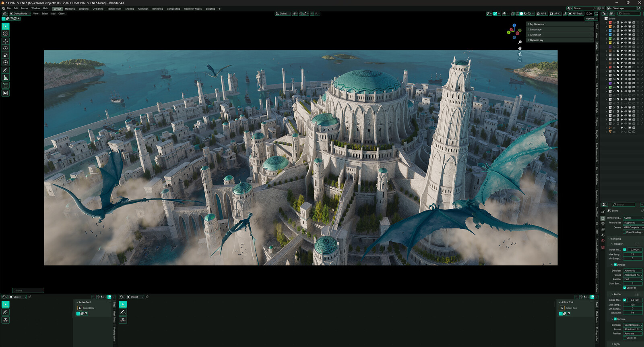Screen dimensions: 644x347
Task: Click the add workspace plus button
Action: tap(219, 8)
